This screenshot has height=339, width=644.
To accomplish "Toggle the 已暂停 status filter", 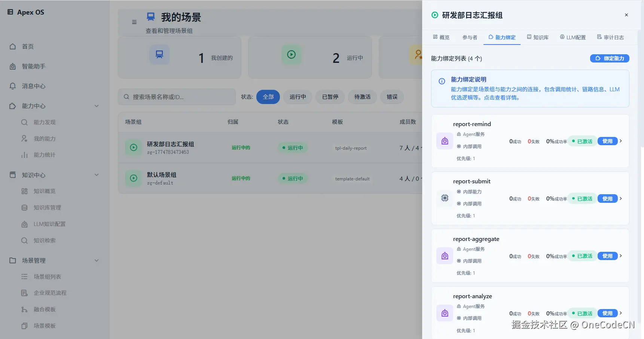I will click(330, 97).
